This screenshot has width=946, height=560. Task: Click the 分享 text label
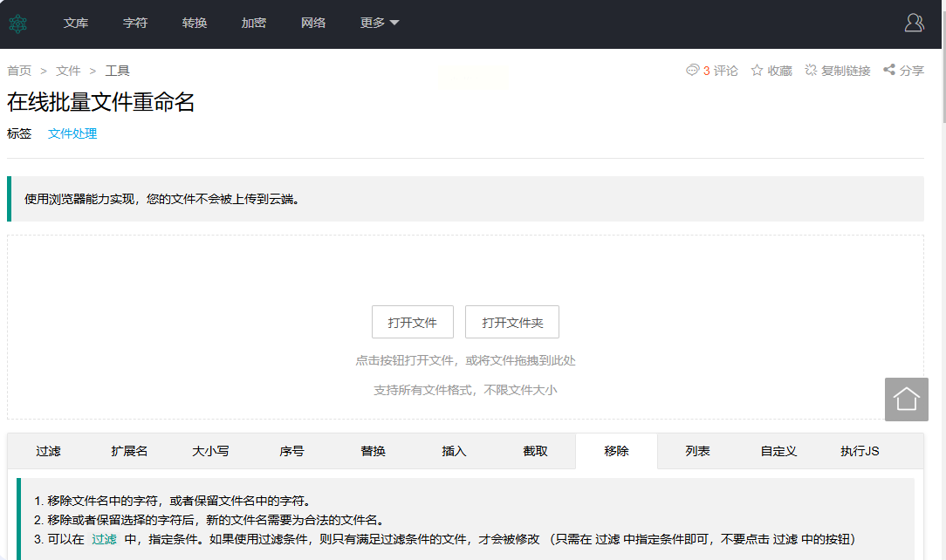(912, 71)
